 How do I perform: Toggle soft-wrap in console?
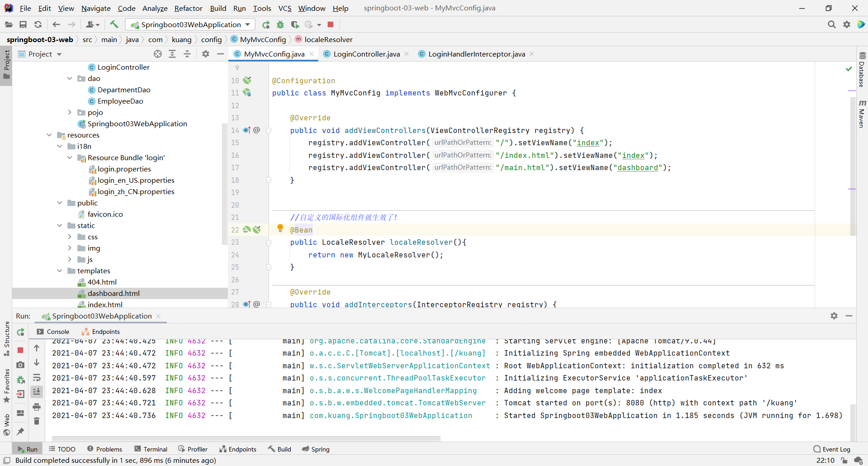click(x=37, y=377)
